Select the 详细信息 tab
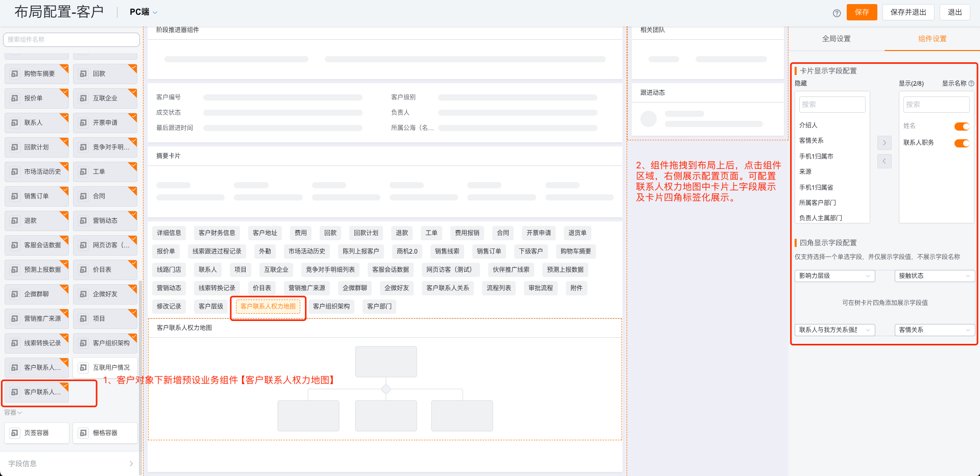Viewport: 980px width, 476px height. tap(169, 233)
